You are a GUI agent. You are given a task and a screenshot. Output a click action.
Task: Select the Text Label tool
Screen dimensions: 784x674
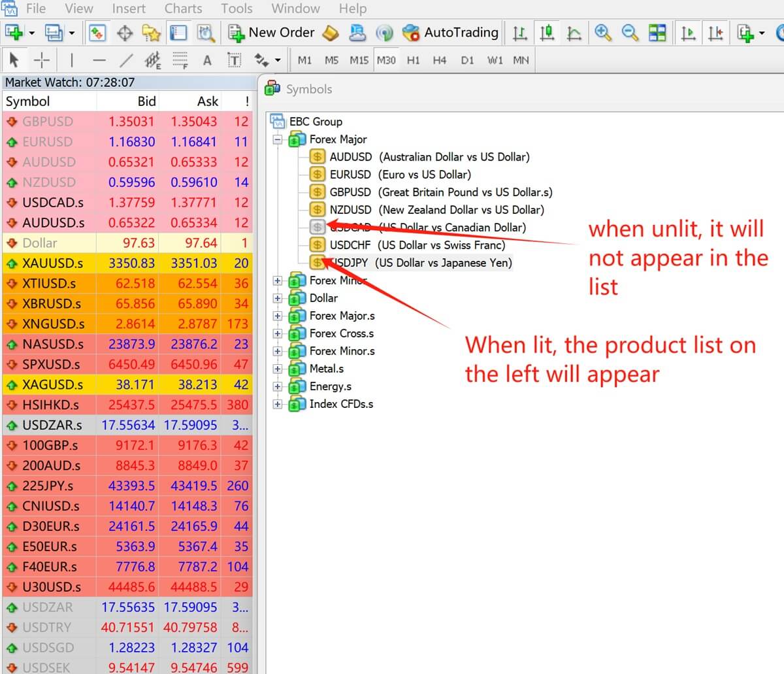click(234, 60)
